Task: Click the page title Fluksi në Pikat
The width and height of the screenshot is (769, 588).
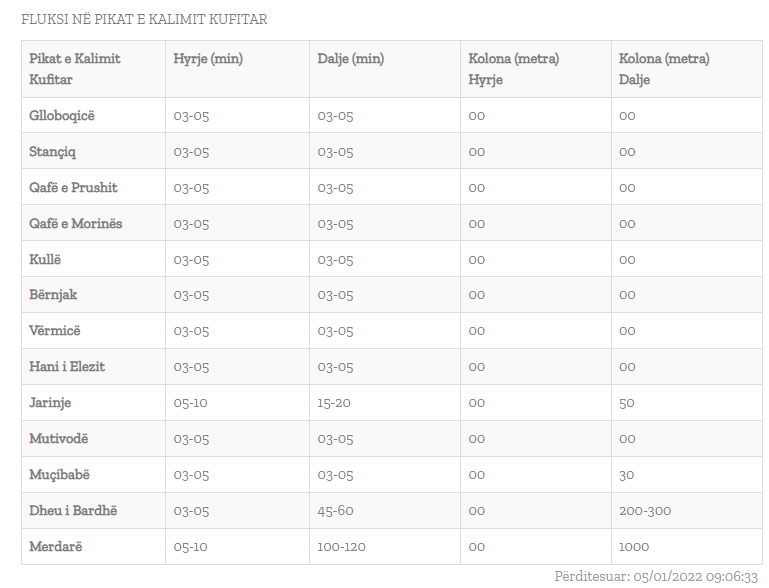Action: (x=144, y=19)
